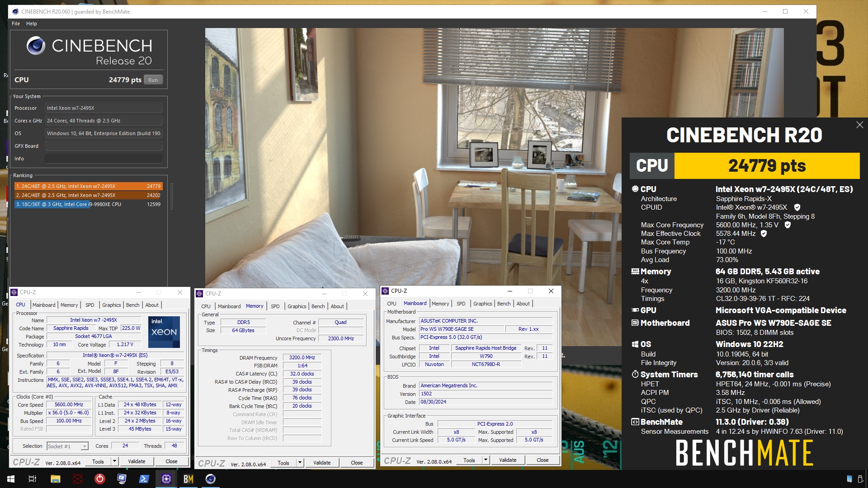Expand the Tools dropdown arrow in the CPU-Z CPU window
The width and height of the screenshot is (868, 488).
pyautogui.click(x=115, y=462)
